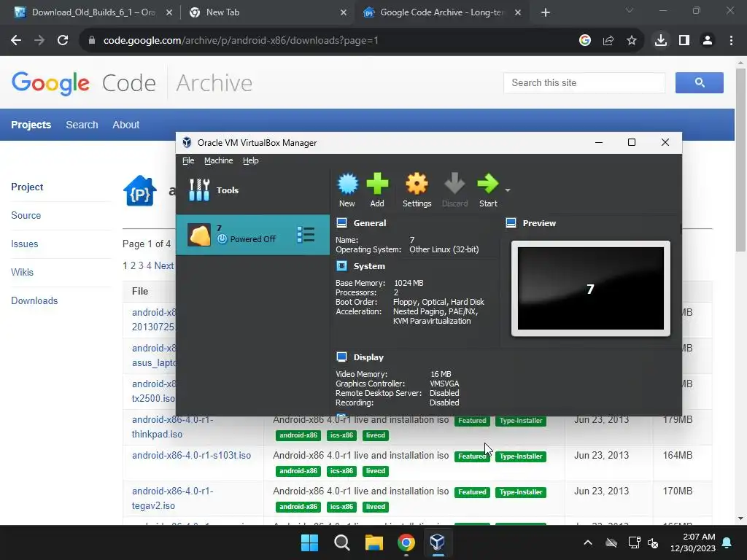Open Windows taskbar search
Screen dimensions: 747x560
coord(342,542)
